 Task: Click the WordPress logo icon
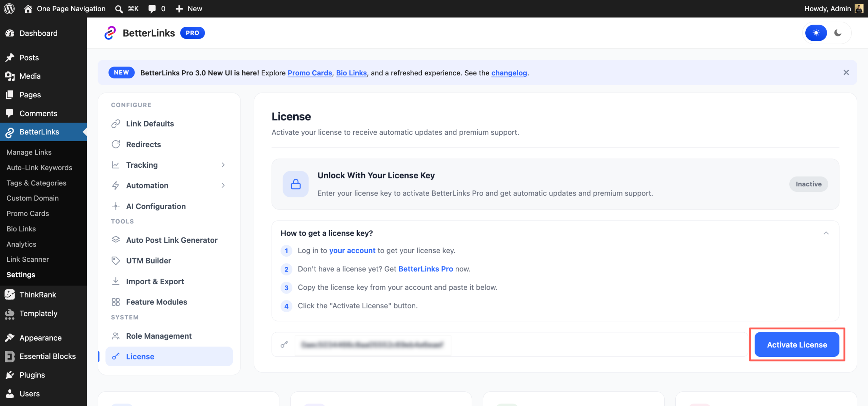click(9, 8)
